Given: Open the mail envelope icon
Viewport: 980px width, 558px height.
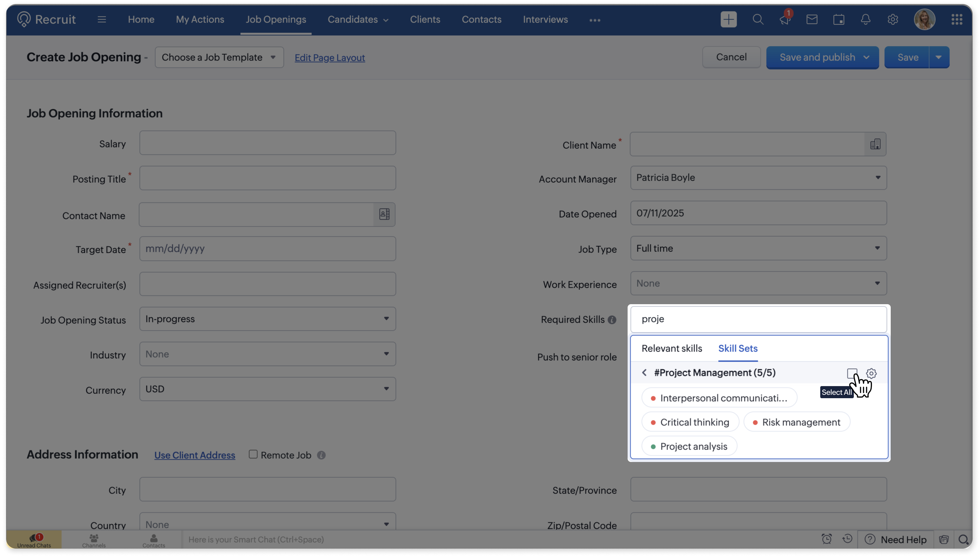Looking at the screenshot, I should pyautogui.click(x=812, y=19).
